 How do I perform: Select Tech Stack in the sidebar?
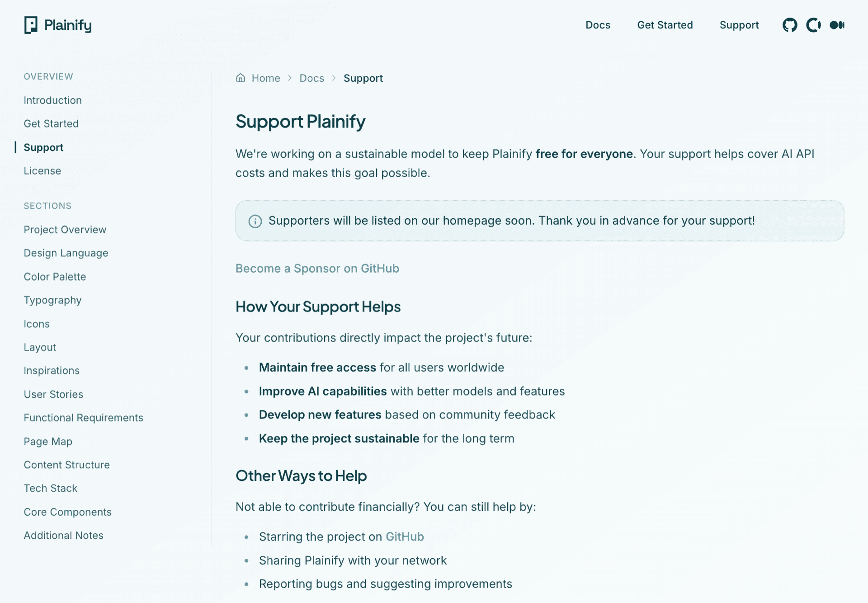coord(50,488)
